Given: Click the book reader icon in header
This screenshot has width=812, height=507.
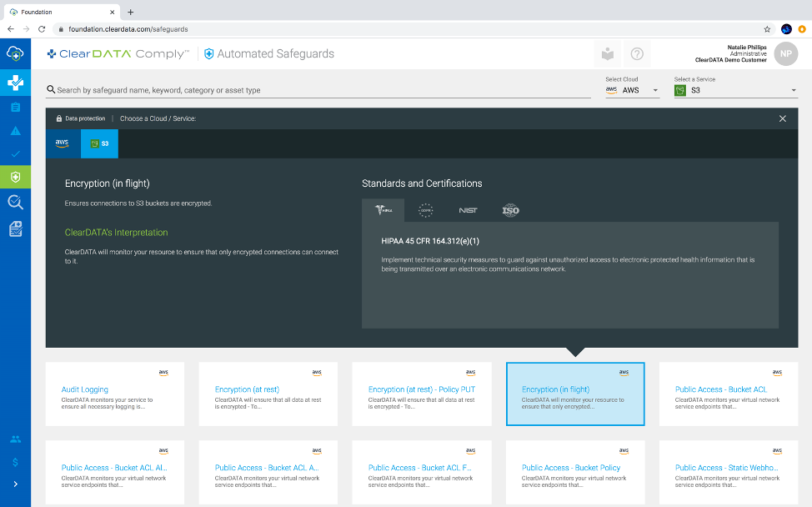Looking at the screenshot, I should 608,54.
